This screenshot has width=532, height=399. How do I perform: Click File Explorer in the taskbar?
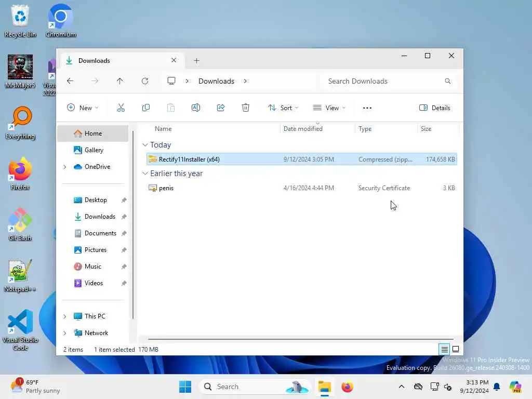tap(324, 387)
